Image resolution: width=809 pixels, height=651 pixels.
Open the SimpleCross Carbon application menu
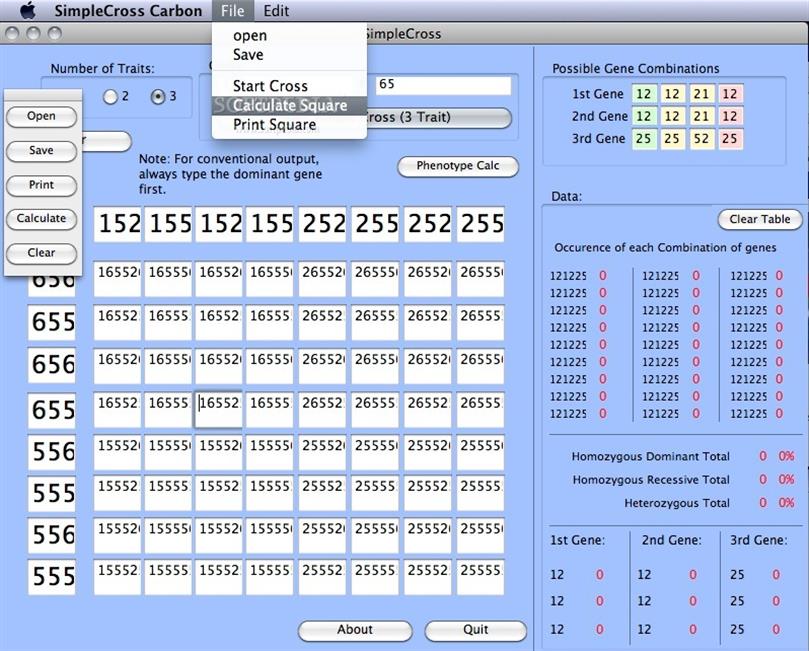click(128, 10)
